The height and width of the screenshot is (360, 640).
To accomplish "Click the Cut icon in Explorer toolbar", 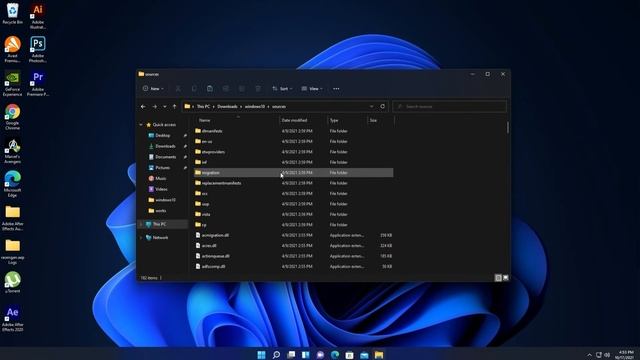I will click(178, 89).
